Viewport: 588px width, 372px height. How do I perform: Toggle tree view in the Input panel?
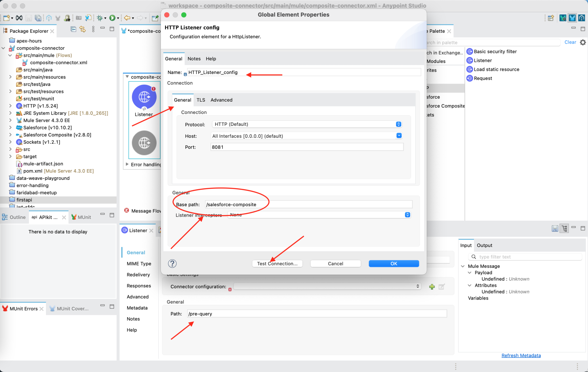point(564,228)
